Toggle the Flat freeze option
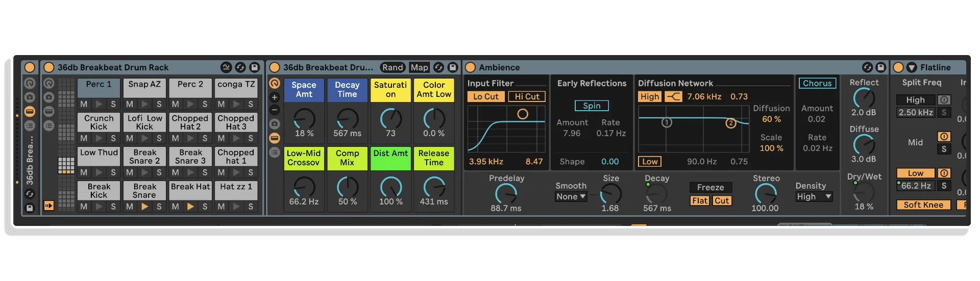Image resolution: width=980 pixels, height=281 pixels. tap(700, 200)
